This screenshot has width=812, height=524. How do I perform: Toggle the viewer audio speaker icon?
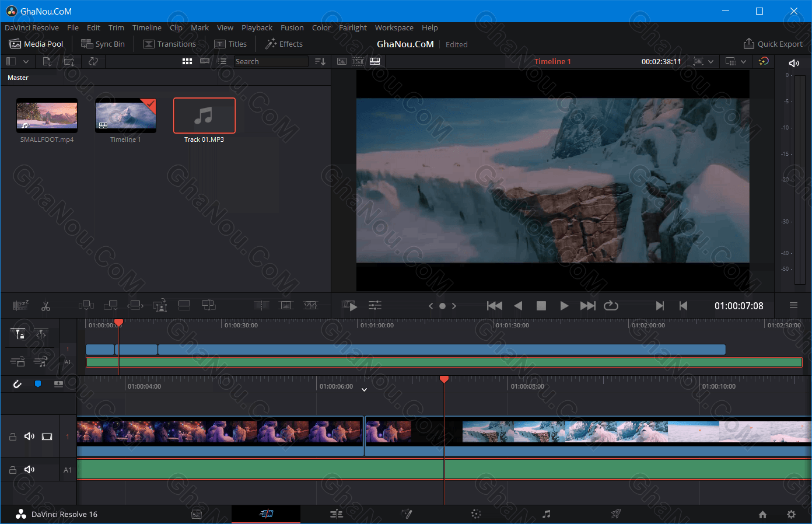pos(794,63)
